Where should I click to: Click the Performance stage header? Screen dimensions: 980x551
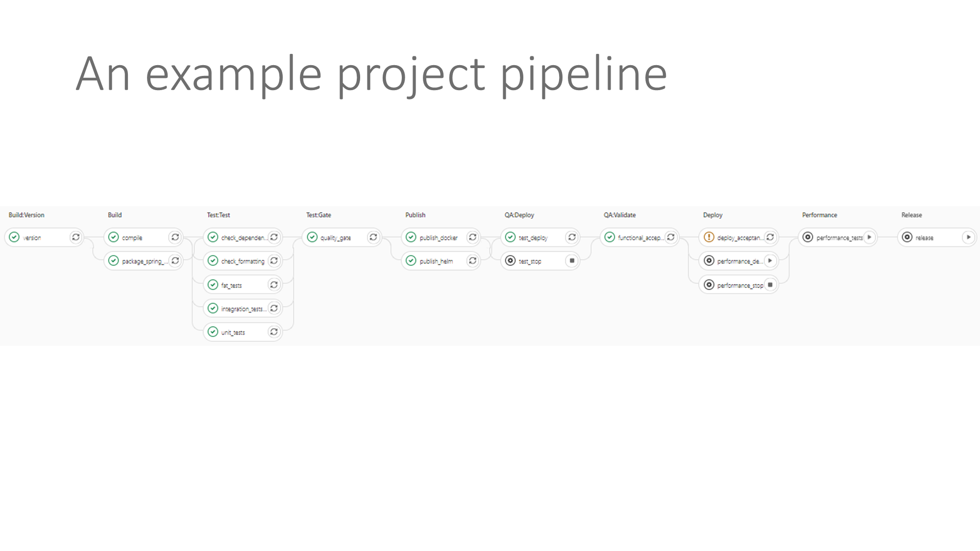[x=819, y=215]
